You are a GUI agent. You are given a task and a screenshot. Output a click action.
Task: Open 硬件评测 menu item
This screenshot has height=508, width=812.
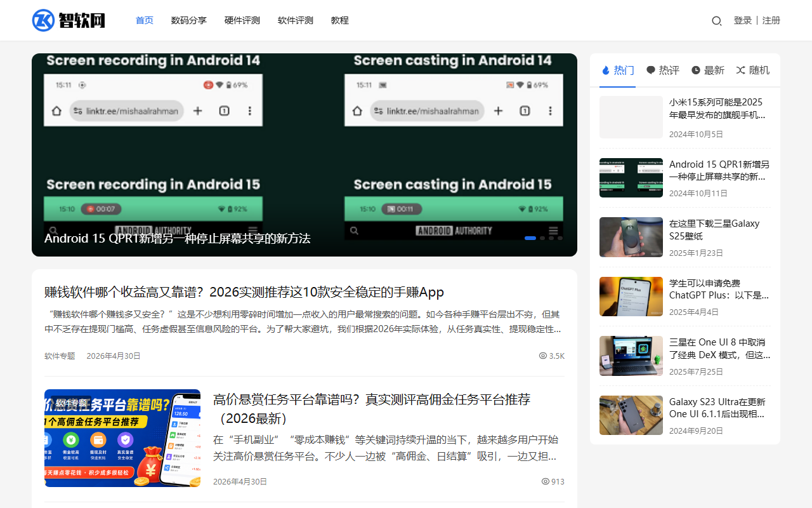coord(242,20)
